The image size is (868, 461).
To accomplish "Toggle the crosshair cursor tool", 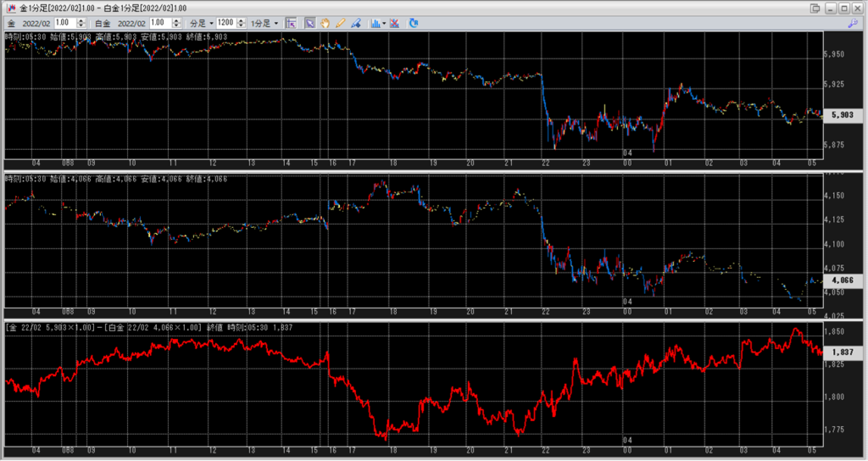I will click(291, 23).
